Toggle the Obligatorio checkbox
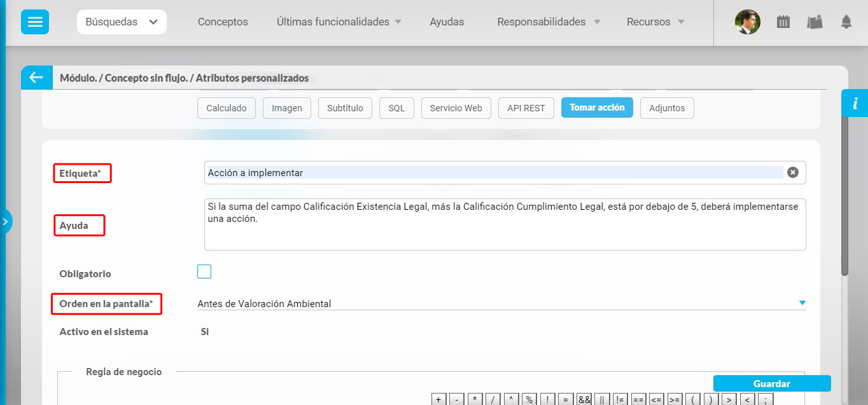 204,272
